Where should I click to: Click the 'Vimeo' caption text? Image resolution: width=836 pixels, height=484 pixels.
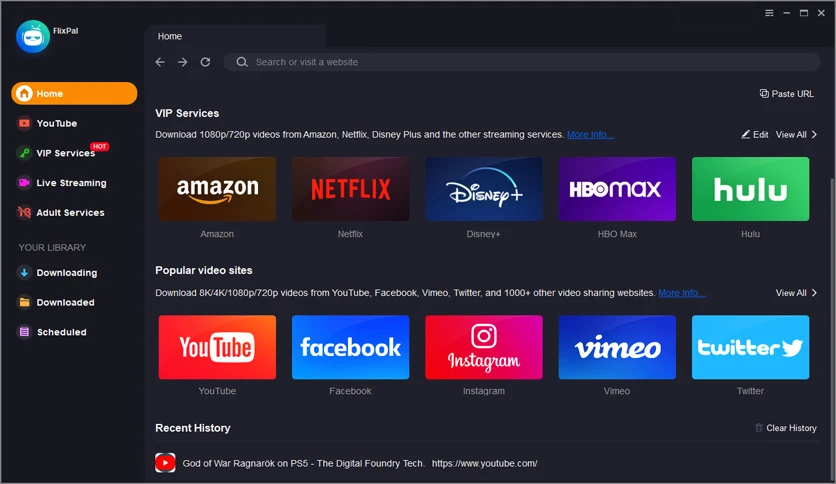click(617, 391)
